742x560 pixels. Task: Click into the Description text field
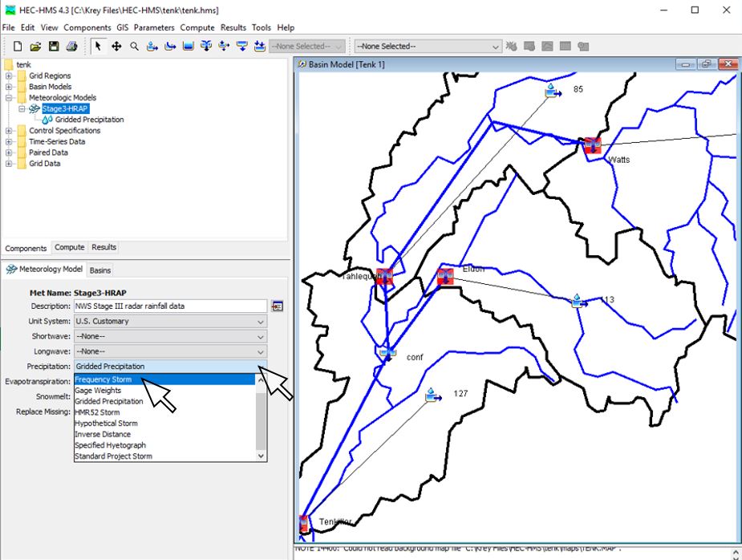[x=170, y=306]
